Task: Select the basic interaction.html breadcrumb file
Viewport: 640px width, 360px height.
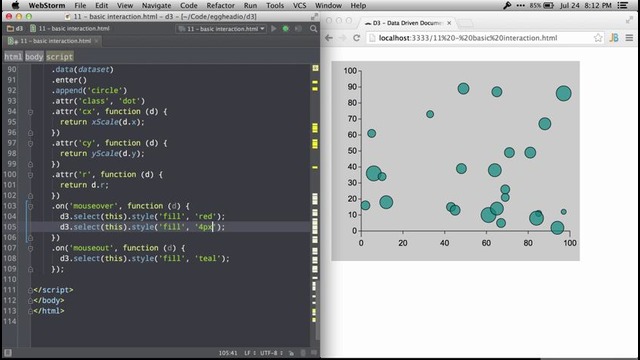Action: (70, 29)
